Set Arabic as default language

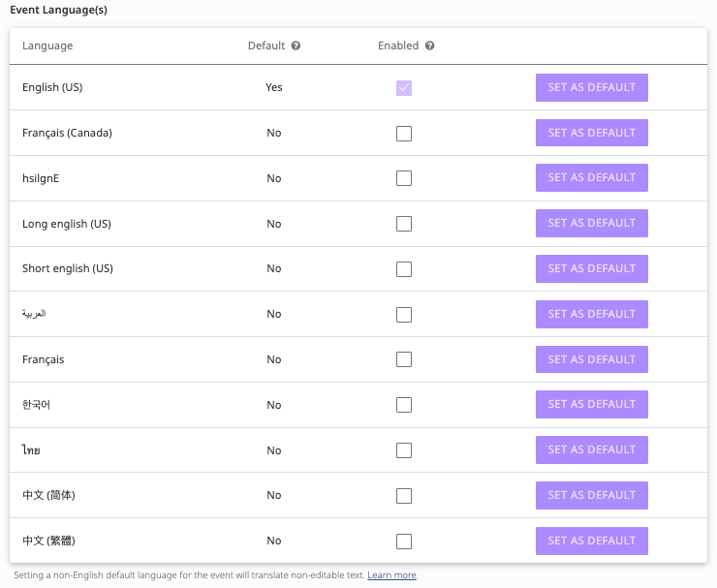(591, 314)
